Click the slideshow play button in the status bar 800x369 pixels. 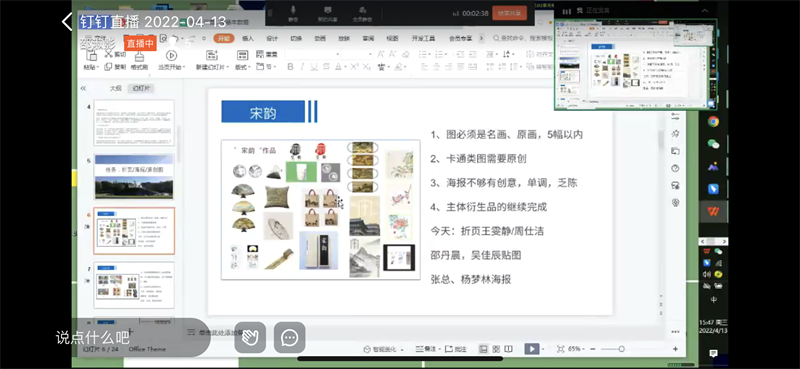click(531, 349)
